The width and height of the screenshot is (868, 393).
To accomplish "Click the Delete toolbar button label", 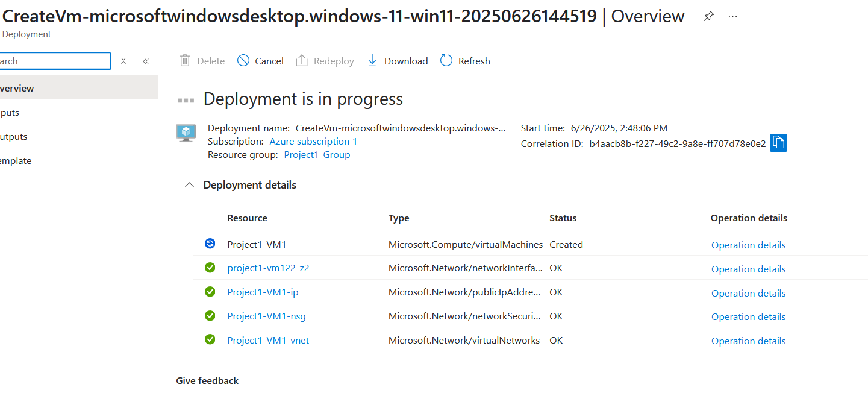I will click(x=211, y=61).
